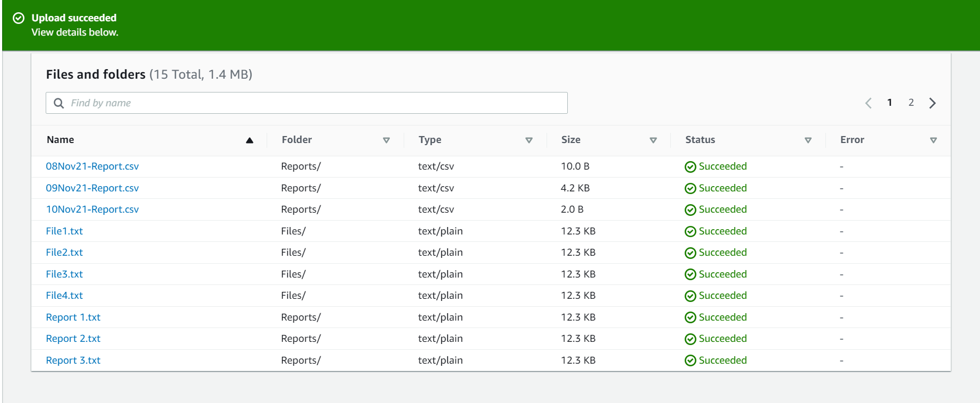This screenshot has height=403, width=980.
Task: Sort by Status column using its arrow
Action: click(808, 140)
